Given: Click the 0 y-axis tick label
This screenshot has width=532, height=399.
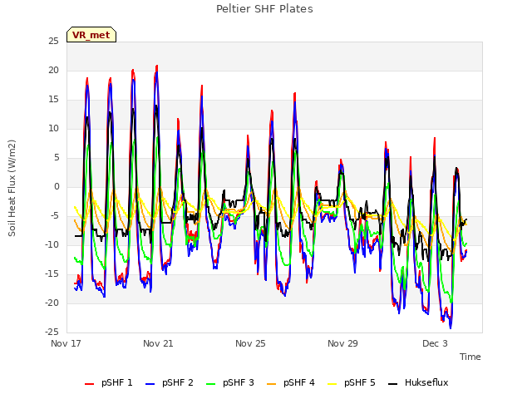Looking at the screenshot, I should 57,186.
